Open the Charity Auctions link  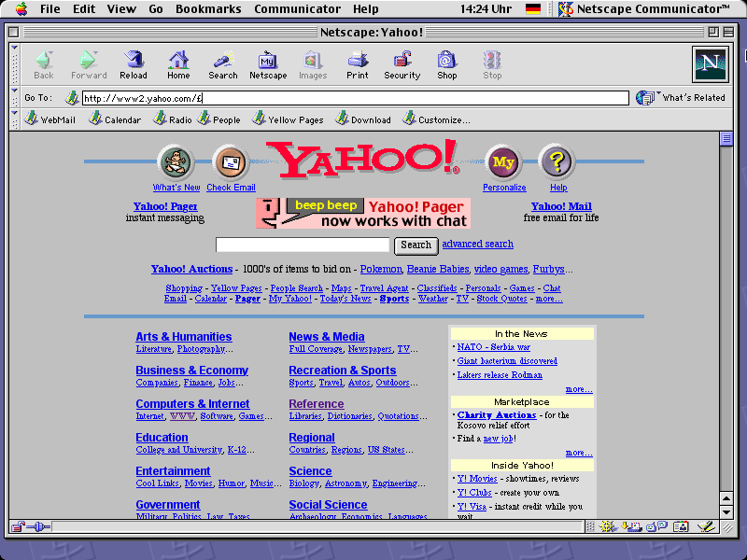[497, 415]
